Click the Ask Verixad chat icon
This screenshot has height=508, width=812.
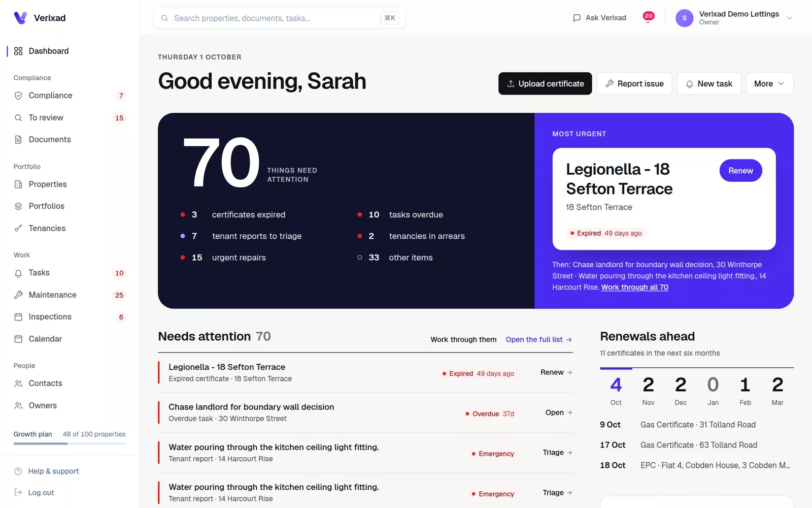[577, 18]
